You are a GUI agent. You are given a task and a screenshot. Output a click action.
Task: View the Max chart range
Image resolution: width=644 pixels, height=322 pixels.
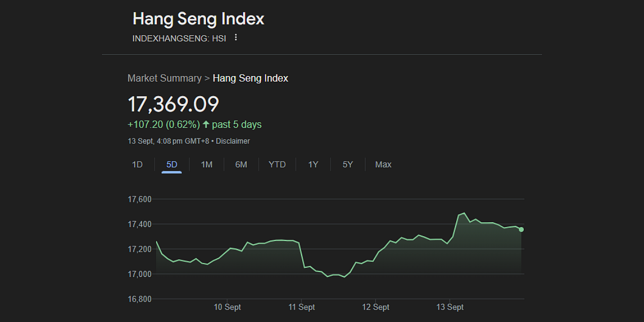(383, 164)
